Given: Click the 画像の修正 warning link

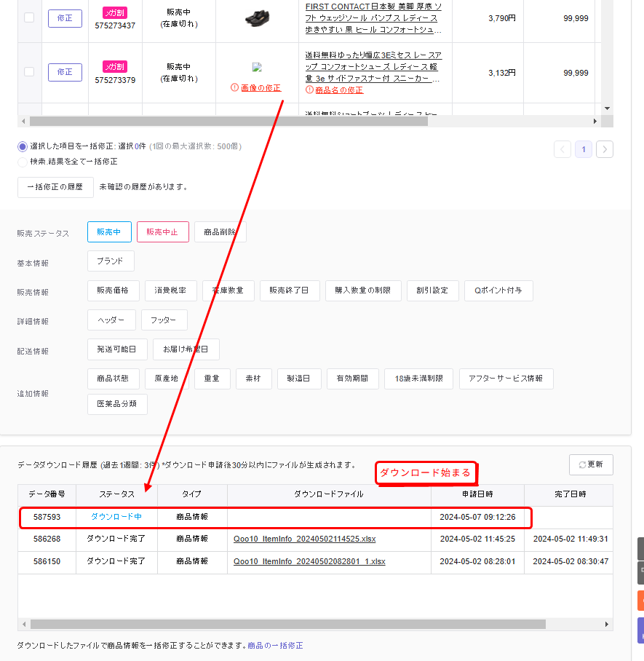Looking at the screenshot, I should tap(261, 88).
